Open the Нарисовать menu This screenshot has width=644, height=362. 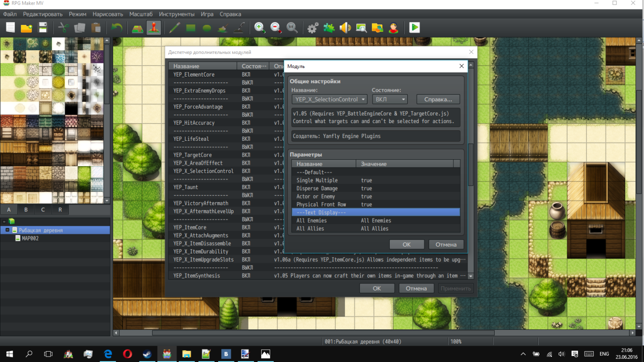pyautogui.click(x=108, y=14)
